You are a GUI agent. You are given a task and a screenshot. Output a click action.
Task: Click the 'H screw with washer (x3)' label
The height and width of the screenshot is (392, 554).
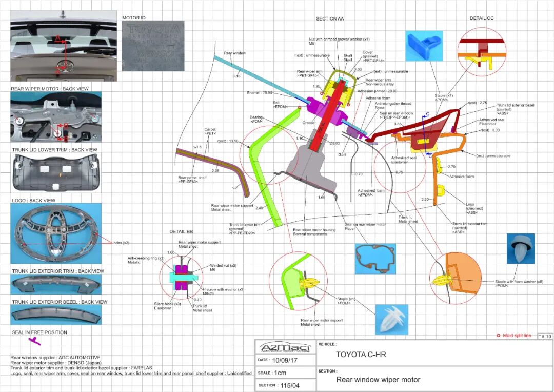[x=223, y=291]
